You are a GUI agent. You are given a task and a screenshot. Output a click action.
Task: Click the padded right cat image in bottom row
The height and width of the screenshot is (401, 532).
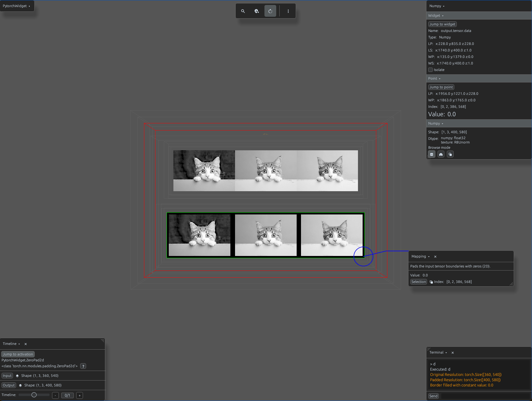[332, 235]
